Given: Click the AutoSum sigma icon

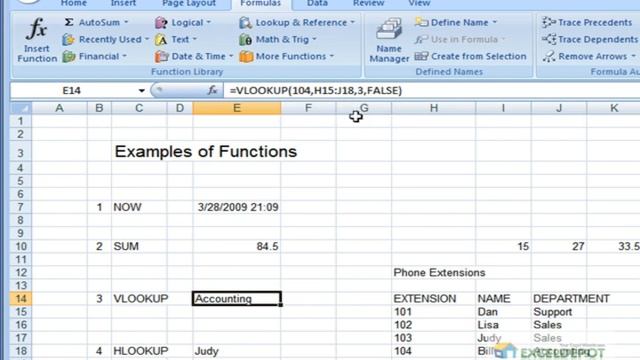Looking at the screenshot, I should pos(69,22).
